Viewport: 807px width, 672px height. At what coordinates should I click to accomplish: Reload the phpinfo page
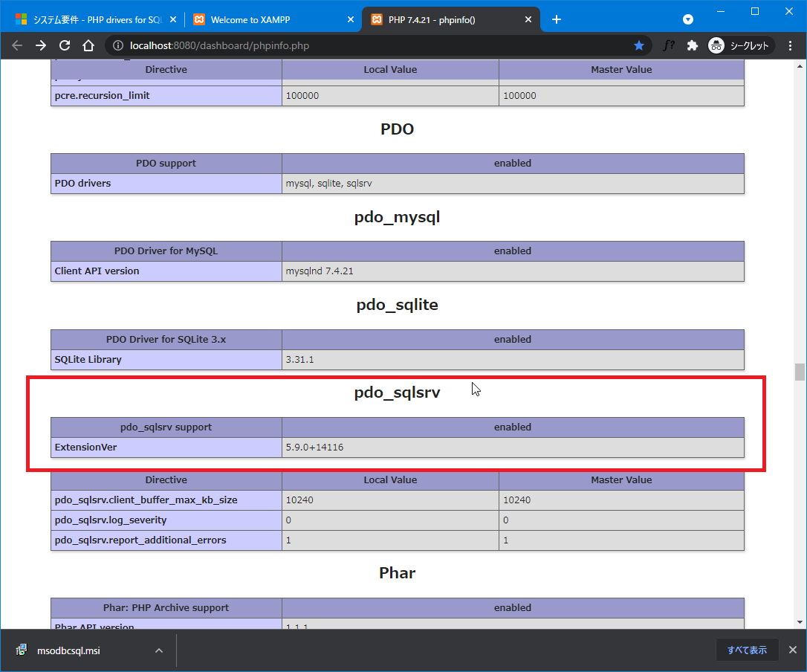click(65, 45)
